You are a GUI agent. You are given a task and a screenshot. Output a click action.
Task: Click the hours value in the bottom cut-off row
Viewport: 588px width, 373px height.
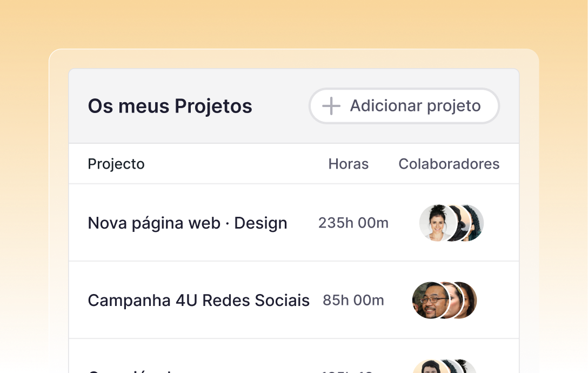[353, 371]
